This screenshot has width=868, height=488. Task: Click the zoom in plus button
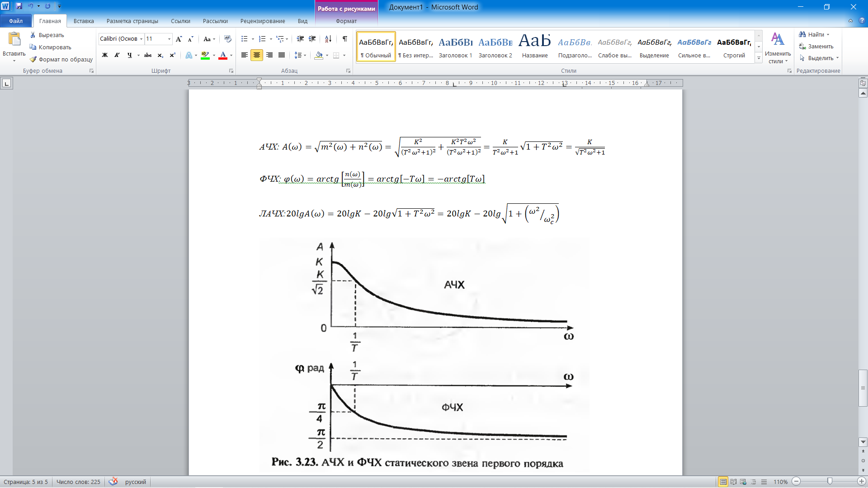point(862,482)
